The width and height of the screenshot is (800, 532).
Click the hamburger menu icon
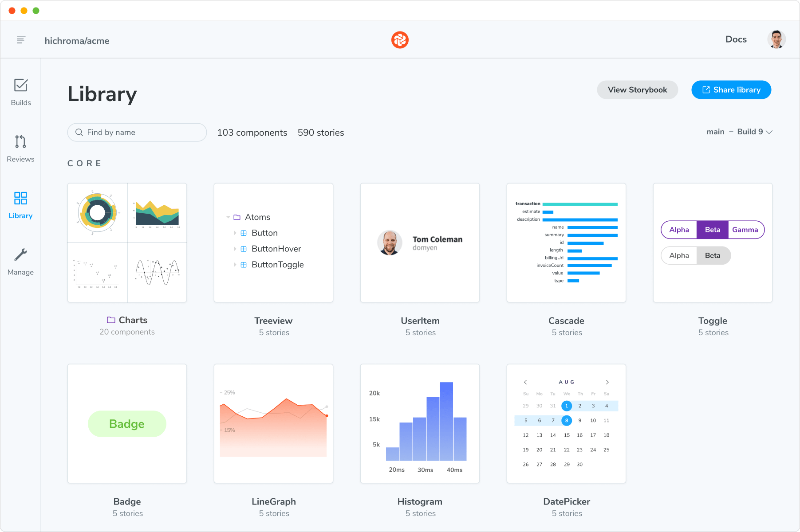pos(21,40)
